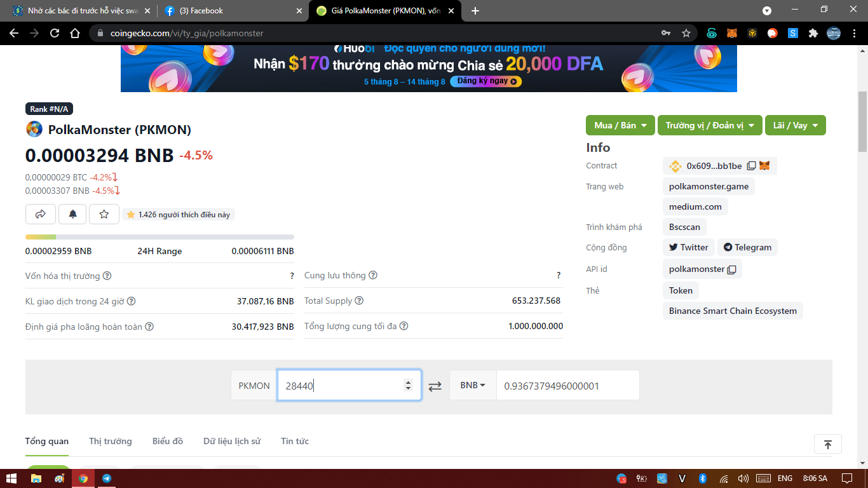Open the Chrome extensions puzzle menu
Image resolution: width=868 pixels, height=488 pixels.
coord(813,33)
